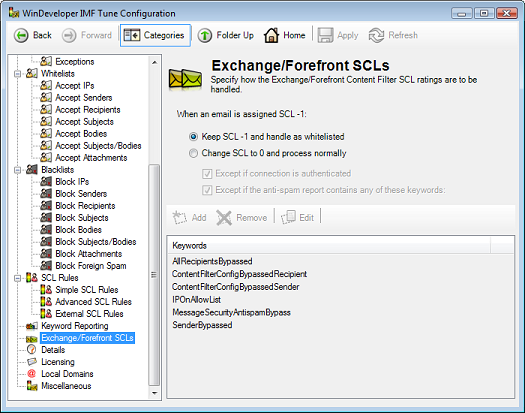Select AllRecipientsBypassed keyword row
This screenshot has height=413, width=525.
click(212, 261)
